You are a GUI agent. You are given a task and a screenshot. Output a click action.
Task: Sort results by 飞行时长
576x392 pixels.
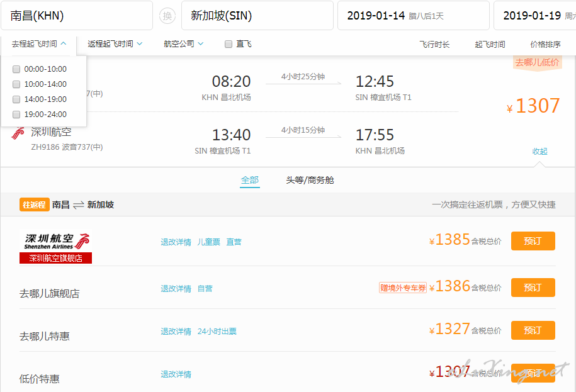(434, 45)
